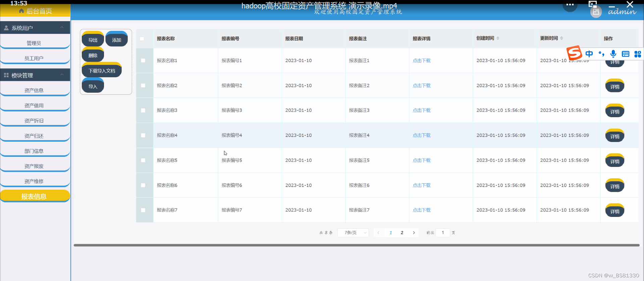Viewport: 644px width, 281px height.
Task: Click the 前往 page number input field
Action: (x=443, y=233)
